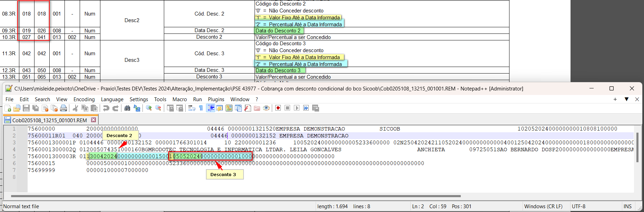Toggle show all characters pilcrow icon

[x=201, y=108]
